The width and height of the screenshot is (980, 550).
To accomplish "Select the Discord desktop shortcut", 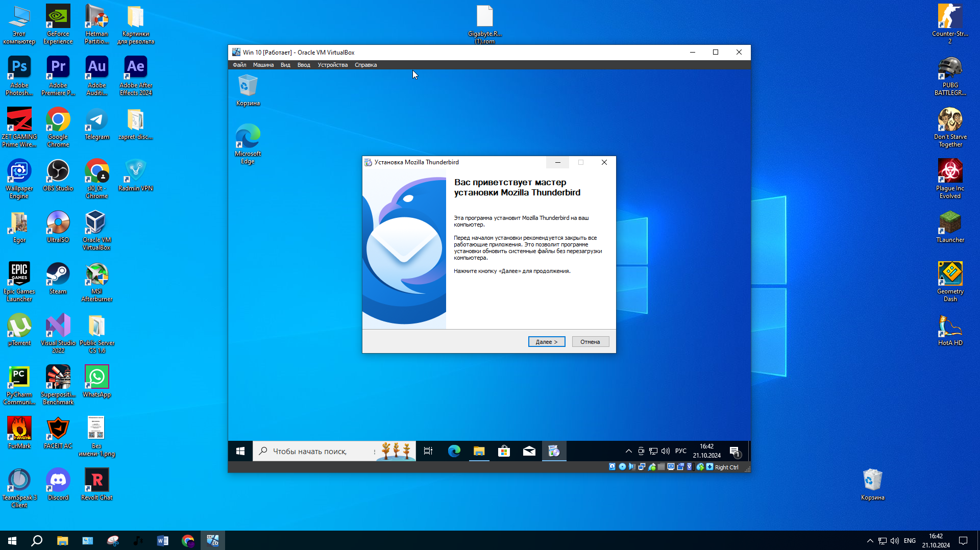I will tap(58, 484).
